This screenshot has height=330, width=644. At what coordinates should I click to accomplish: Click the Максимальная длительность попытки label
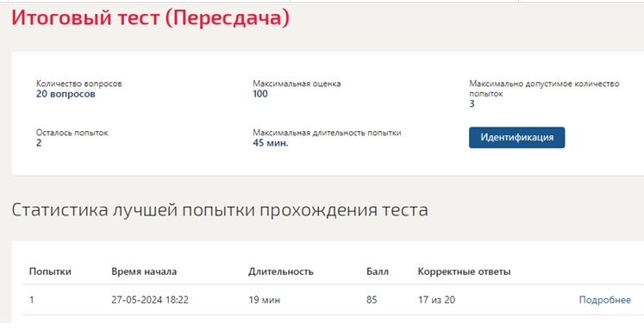tap(327, 133)
